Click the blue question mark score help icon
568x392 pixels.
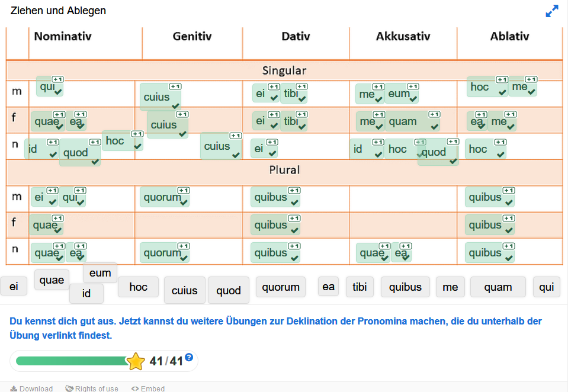[189, 357]
